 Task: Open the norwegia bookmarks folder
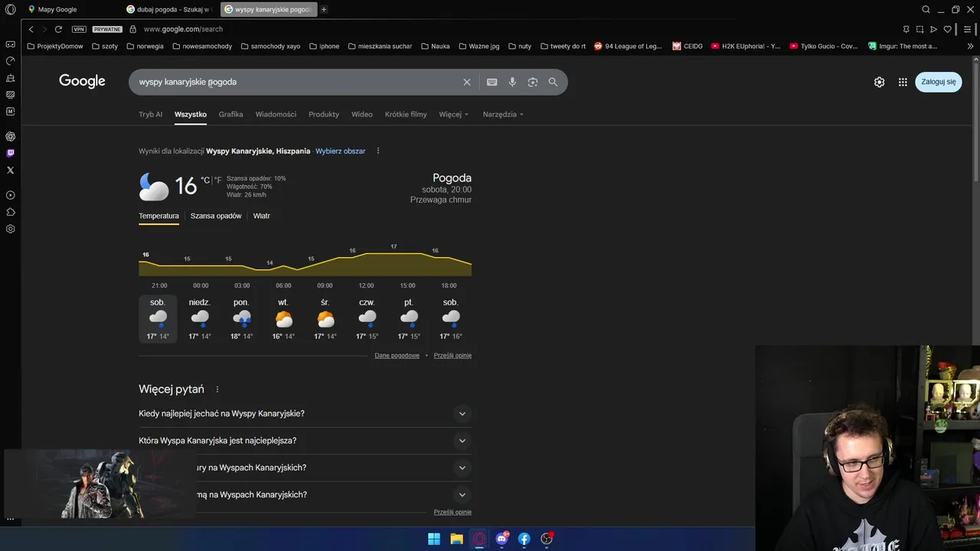coord(144,46)
